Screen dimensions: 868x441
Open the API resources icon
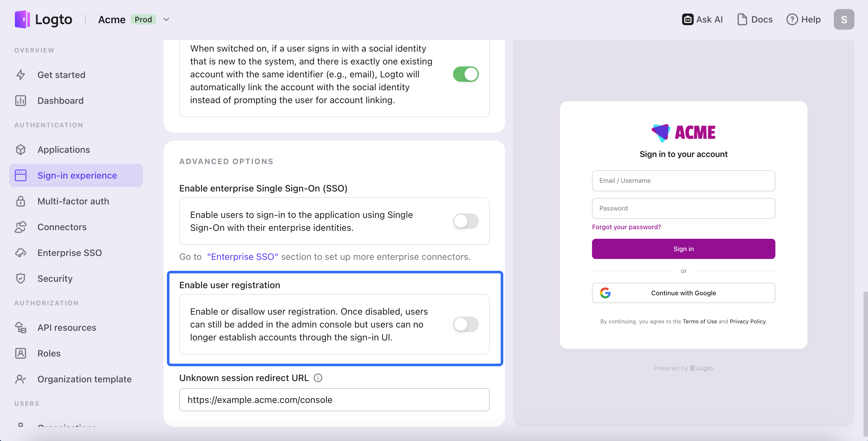tap(21, 328)
